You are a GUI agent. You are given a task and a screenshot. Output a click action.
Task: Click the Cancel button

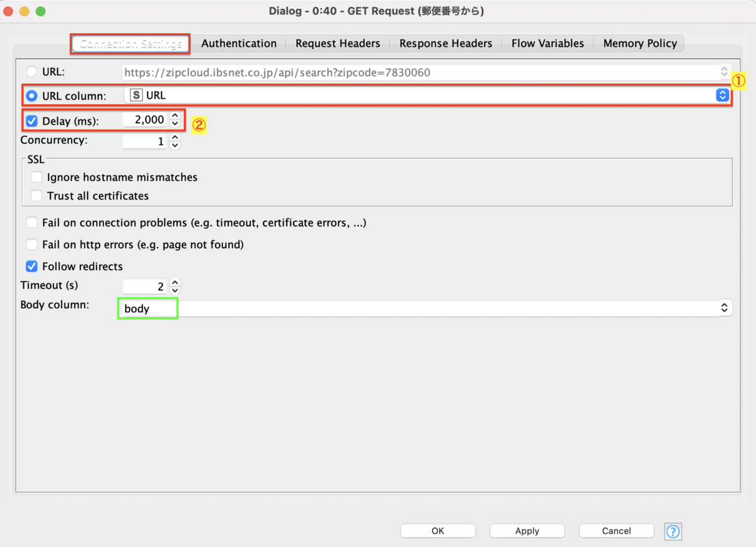617,531
